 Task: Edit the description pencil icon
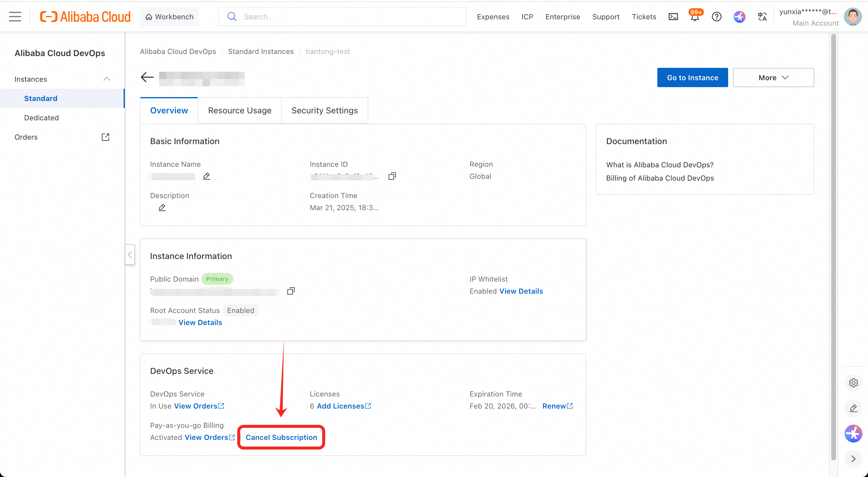(x=162, y=207)
